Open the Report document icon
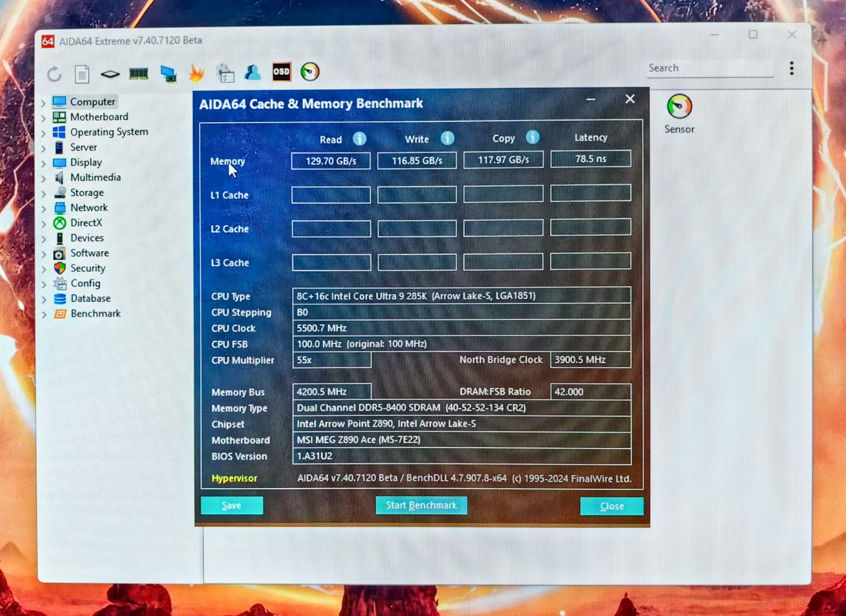 tap(82, 74)
